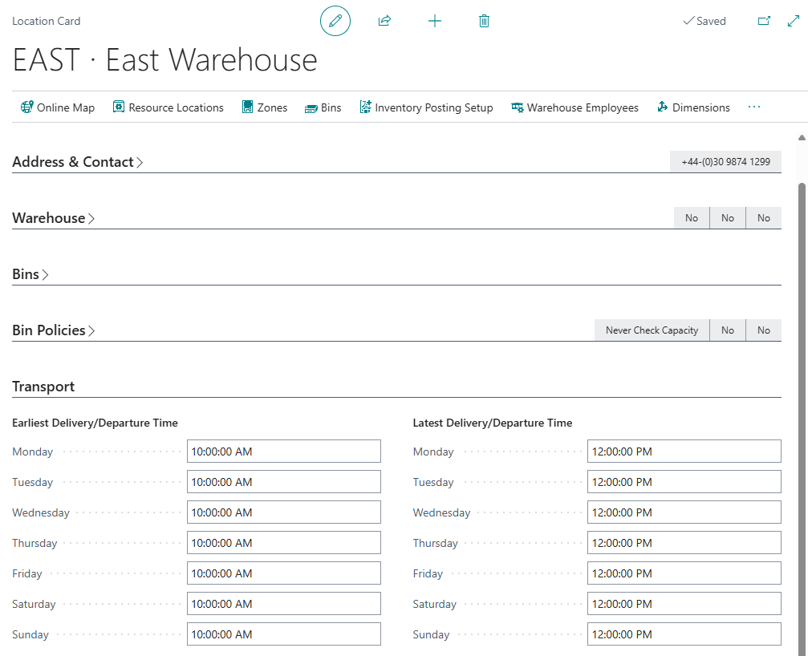Open the card in a new window

[764, 21]
